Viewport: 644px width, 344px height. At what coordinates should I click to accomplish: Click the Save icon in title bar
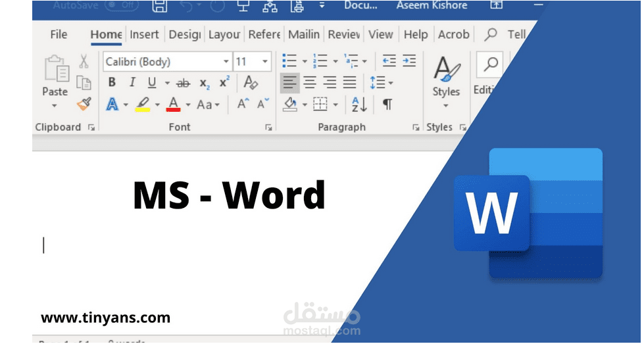point(159,6)
